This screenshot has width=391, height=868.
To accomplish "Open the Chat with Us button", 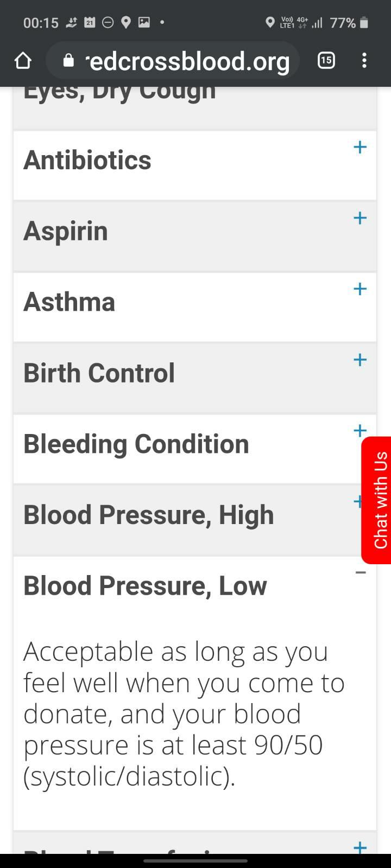I will click(377, 500).
